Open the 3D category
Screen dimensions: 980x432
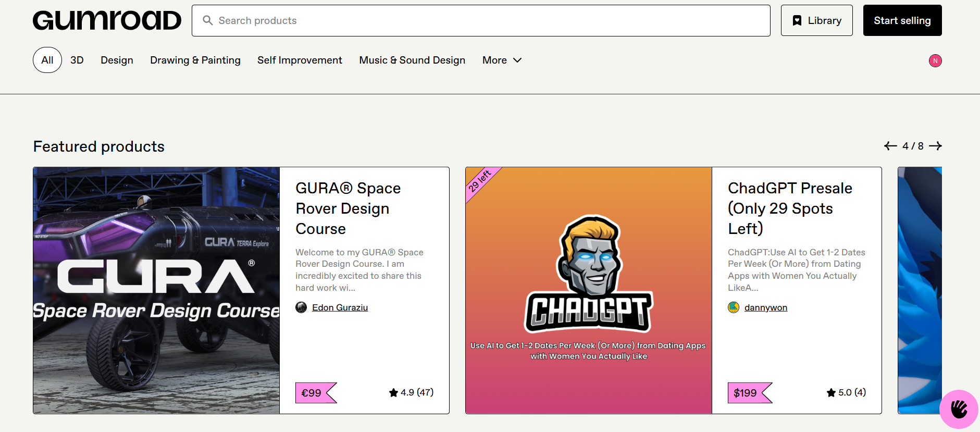77,60
